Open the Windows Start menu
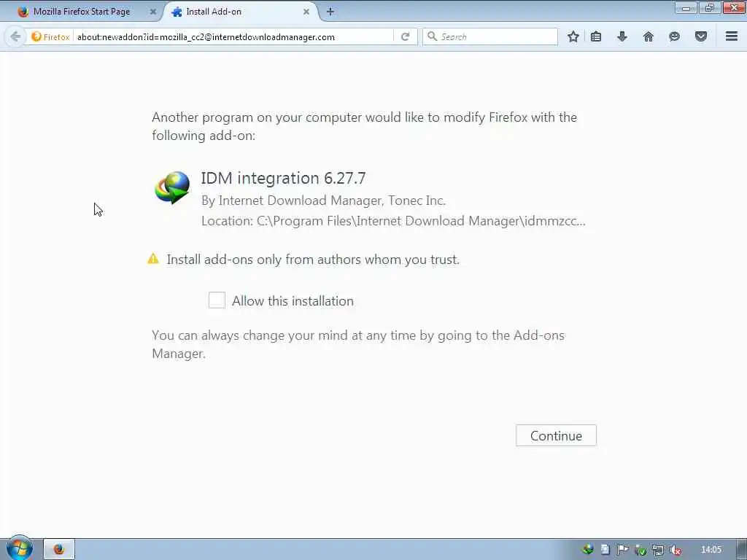 click(19, 548)
